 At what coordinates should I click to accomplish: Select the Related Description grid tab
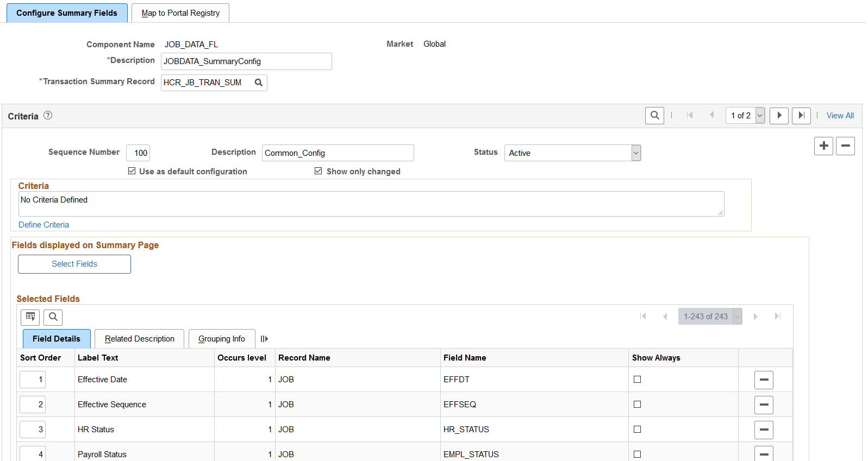click(140, 339)
